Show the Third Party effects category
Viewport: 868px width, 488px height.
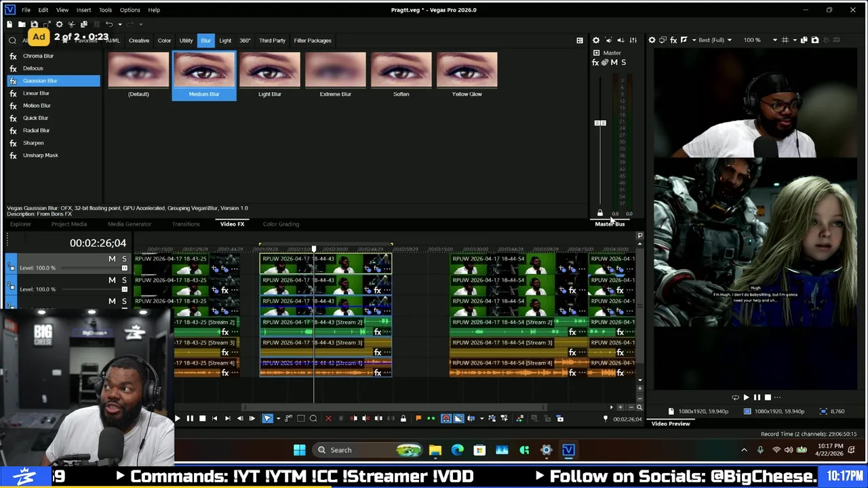272,41
